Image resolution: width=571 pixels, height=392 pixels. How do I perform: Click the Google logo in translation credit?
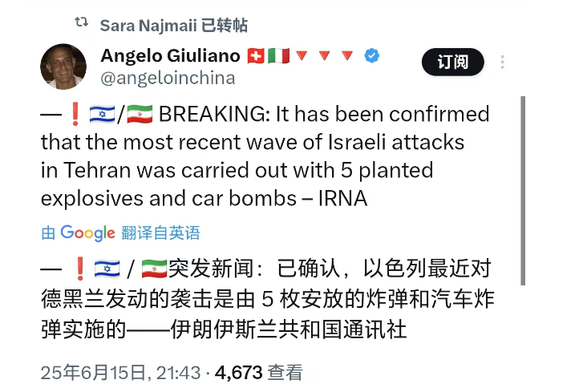[87, 233]
